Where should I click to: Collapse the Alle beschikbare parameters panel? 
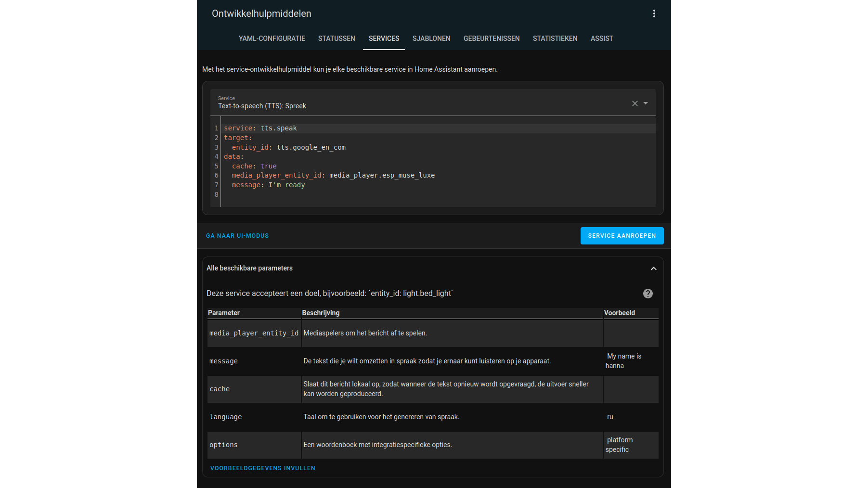click(653, 268)
